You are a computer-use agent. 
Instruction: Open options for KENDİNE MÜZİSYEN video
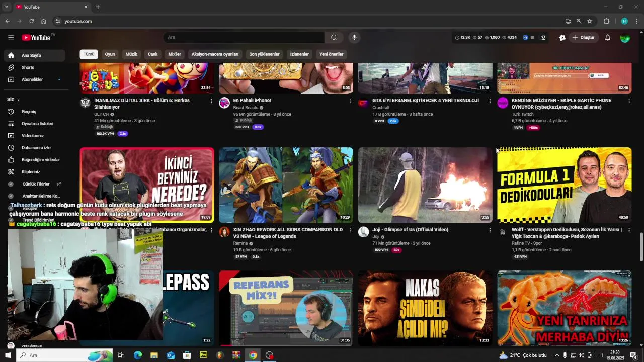(629, 101)
